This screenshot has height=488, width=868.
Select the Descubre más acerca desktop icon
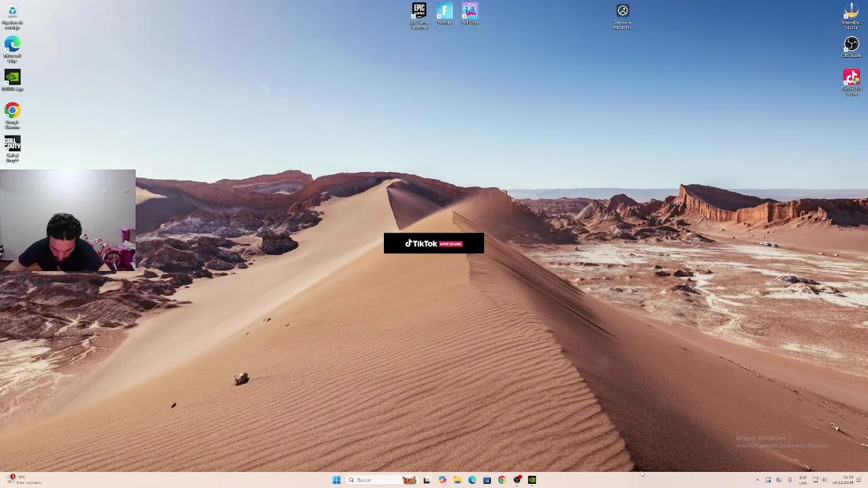point(623,16)
